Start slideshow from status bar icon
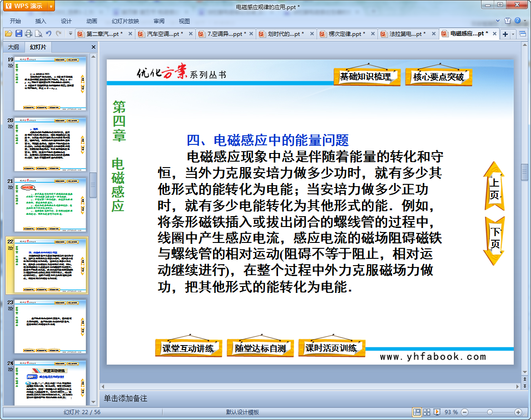 (437, 412)
